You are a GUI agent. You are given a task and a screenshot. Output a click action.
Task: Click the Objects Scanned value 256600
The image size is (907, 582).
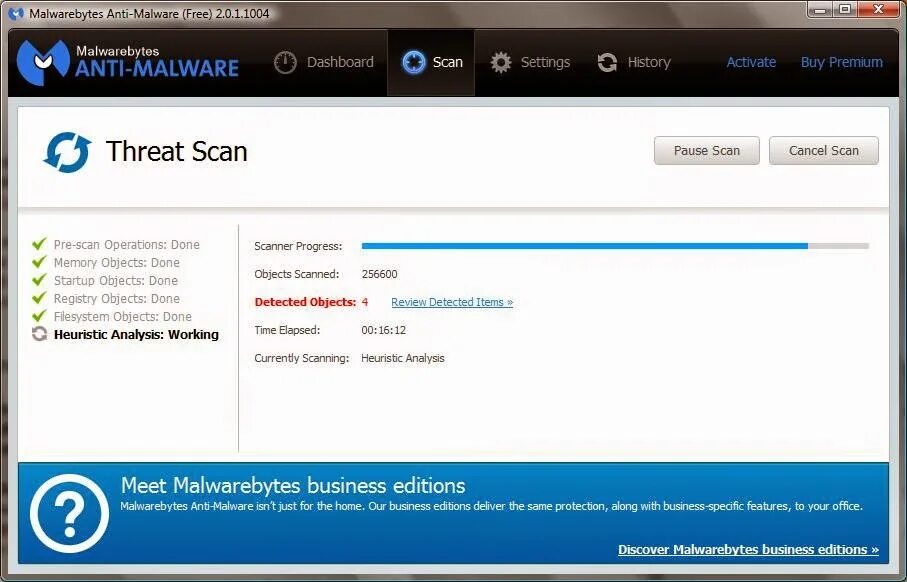pyautogui.click(x=379, y=274)
